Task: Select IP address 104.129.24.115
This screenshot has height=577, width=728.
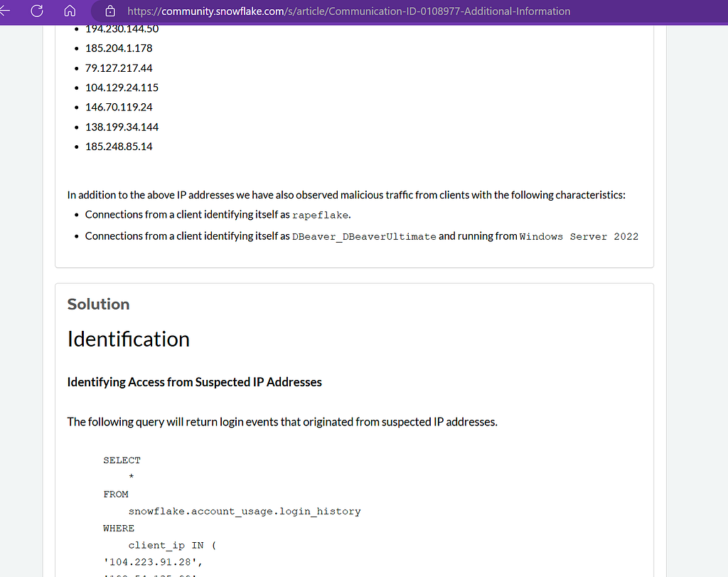Action: pos(122,88)
